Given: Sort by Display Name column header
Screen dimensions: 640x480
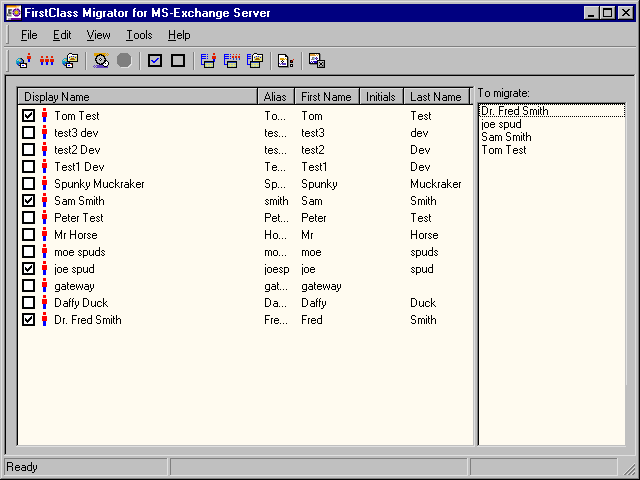Looking at the screenshot, I should 138,97.
